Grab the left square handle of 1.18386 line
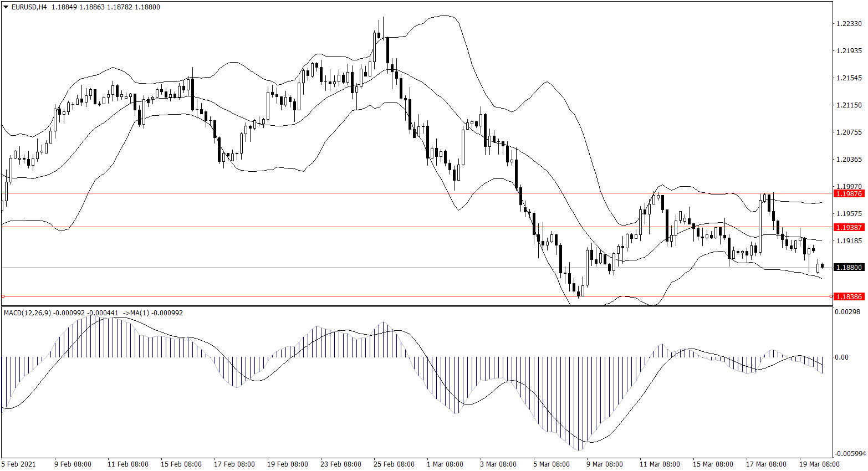Viewport: 868px width, 471px height. pyautogui.click(x=3, y=296)
